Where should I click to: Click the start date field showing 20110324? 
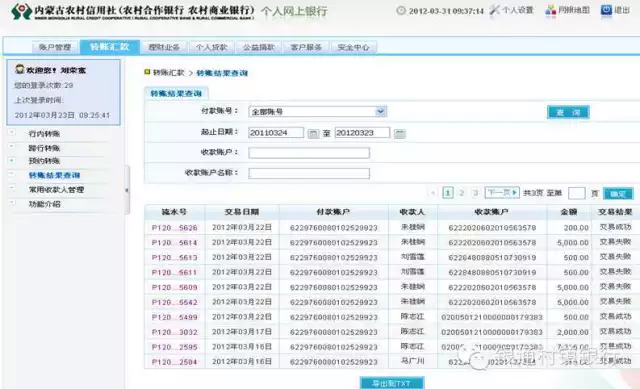276,133
